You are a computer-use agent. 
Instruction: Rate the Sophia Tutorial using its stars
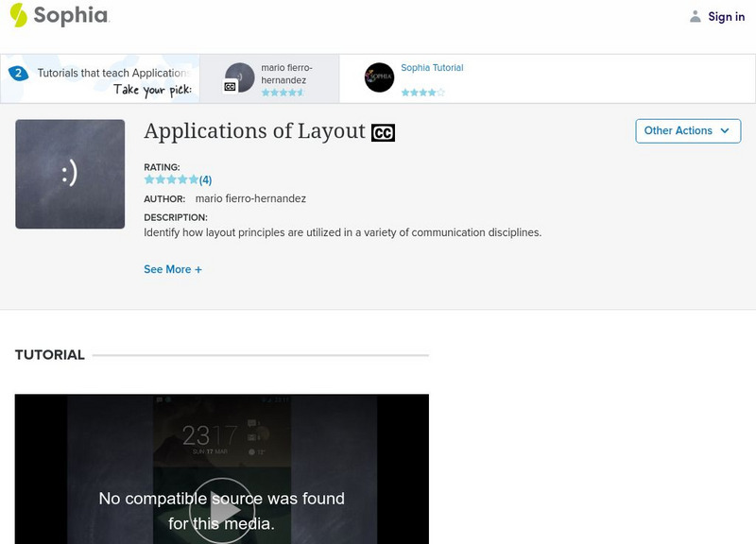click(423, 92)
